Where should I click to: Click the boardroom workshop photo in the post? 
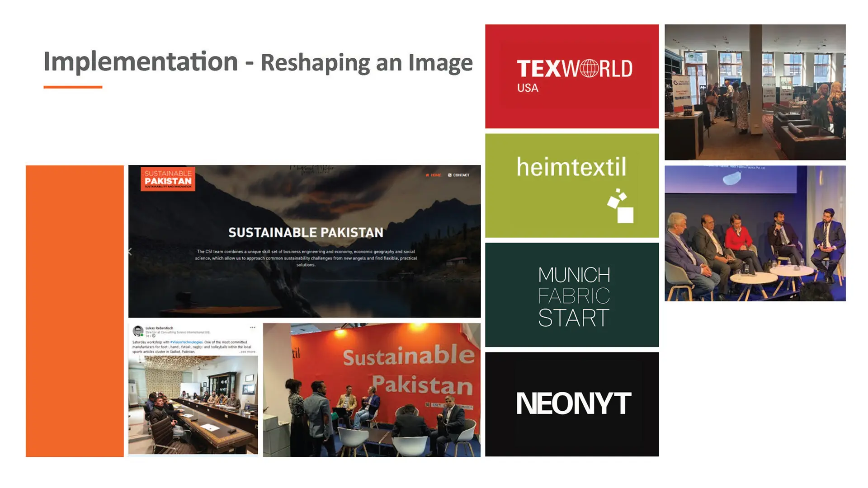pos(193,405)
